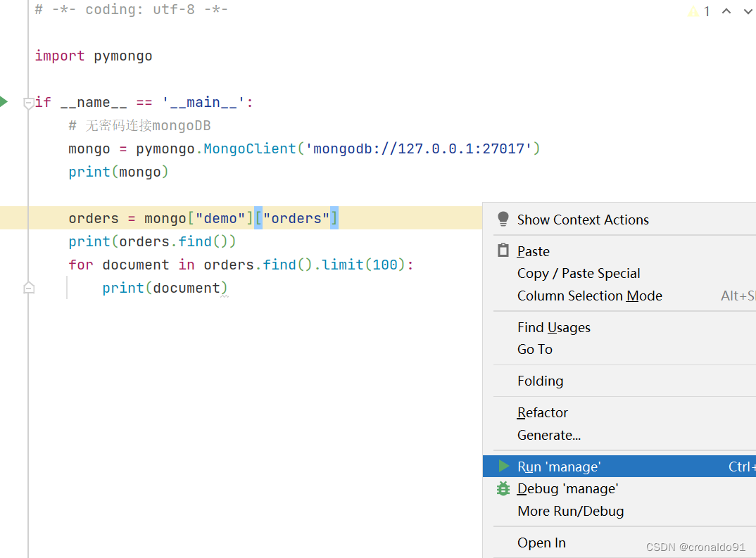Enable Column Selection Mode
Viewport: 756px width, 558px height.
(x=619, y=296)
